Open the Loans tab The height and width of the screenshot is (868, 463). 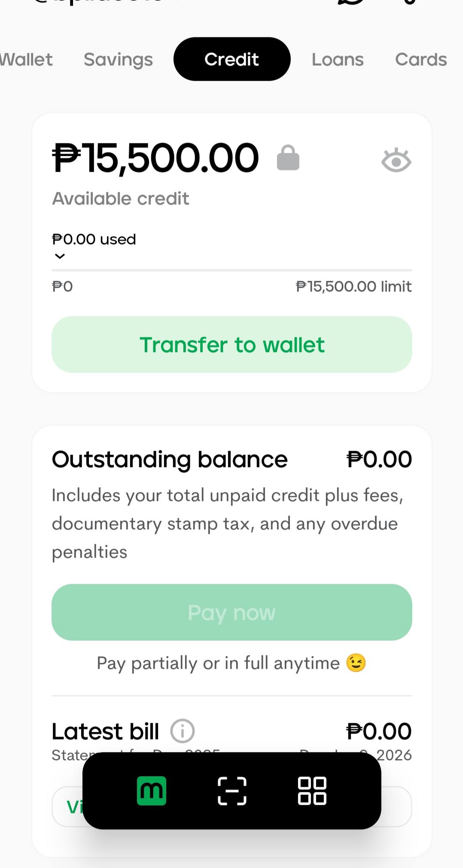coord(338,59)
